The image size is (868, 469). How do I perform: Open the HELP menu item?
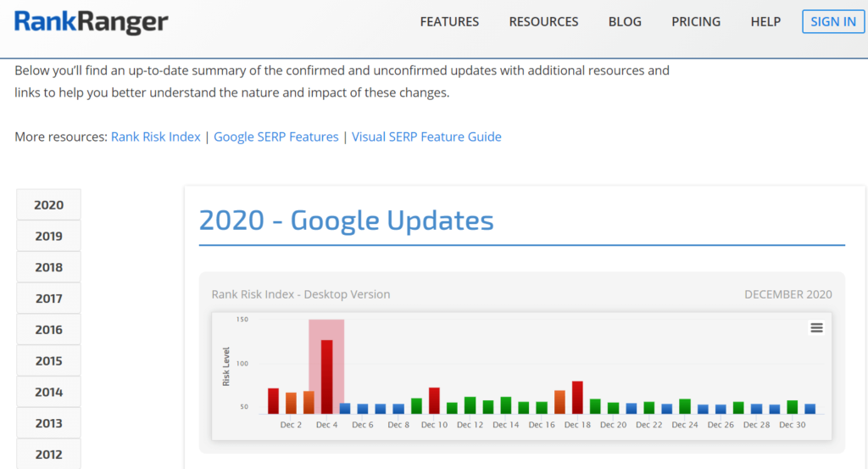pyautogui.click(x=765, y=21)
